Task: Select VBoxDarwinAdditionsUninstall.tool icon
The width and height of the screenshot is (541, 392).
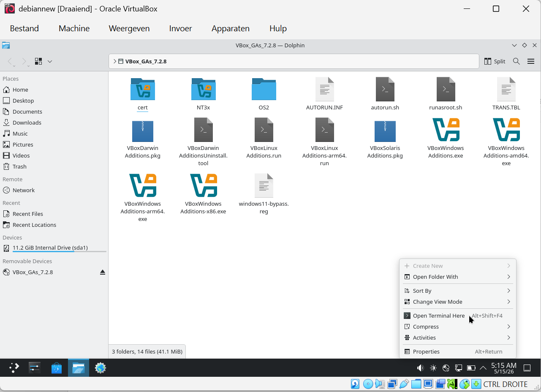Action: pos(203,130)
